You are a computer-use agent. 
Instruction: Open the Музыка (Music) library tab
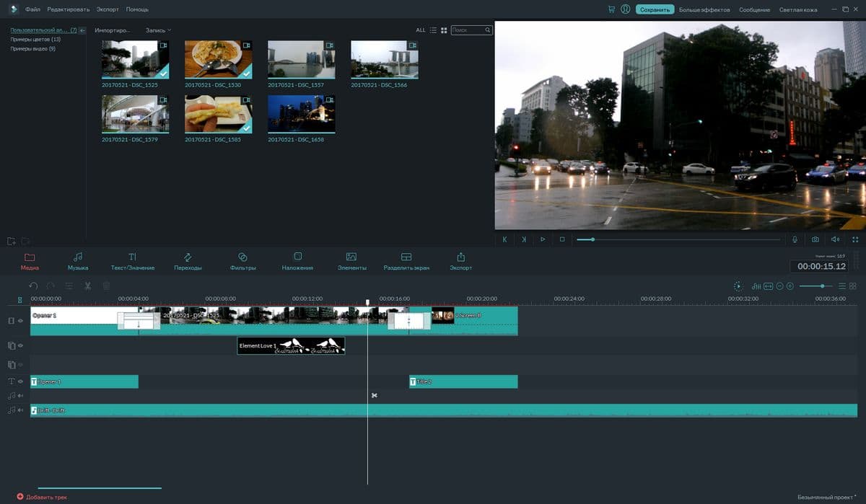click(x=78, y=261)
